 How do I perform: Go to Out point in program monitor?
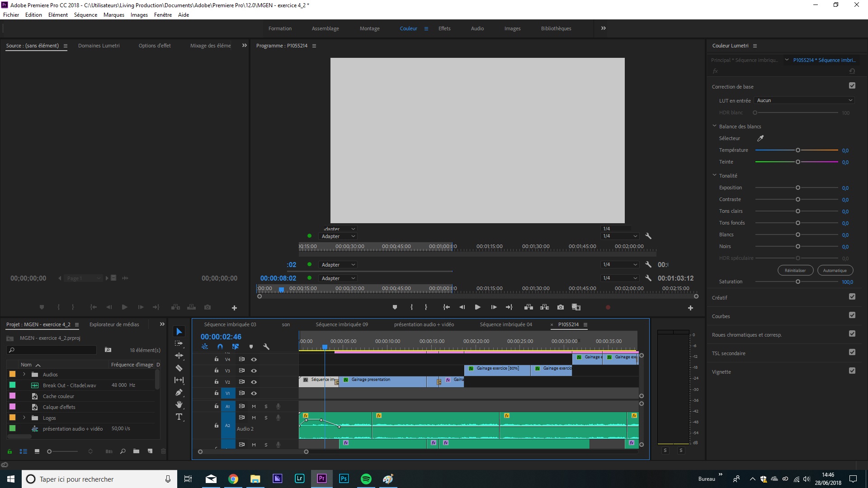(x=509, y=307)
